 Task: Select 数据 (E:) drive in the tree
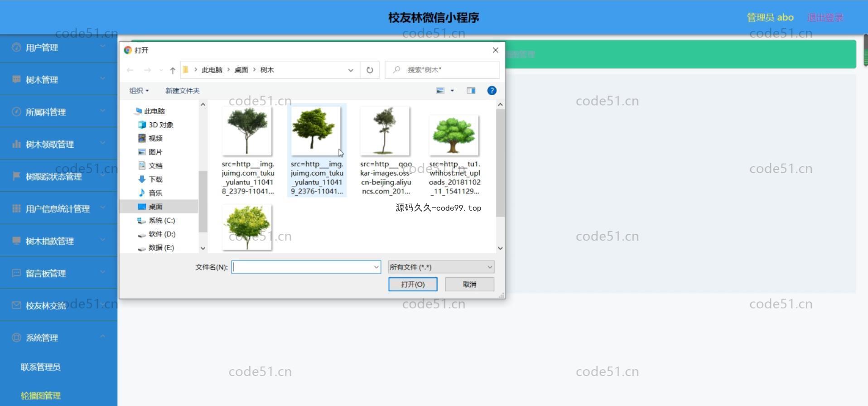pyautogui.click(x=161, y=247)
